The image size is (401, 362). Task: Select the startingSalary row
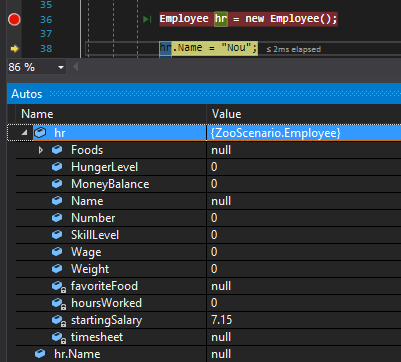[208, 320]
